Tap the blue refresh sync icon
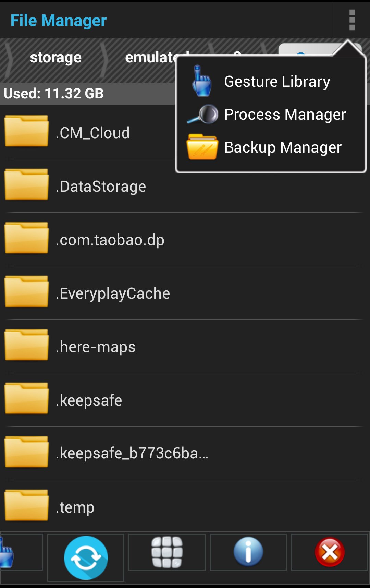Viewport: 370px width, 588px height. [86, 557]
